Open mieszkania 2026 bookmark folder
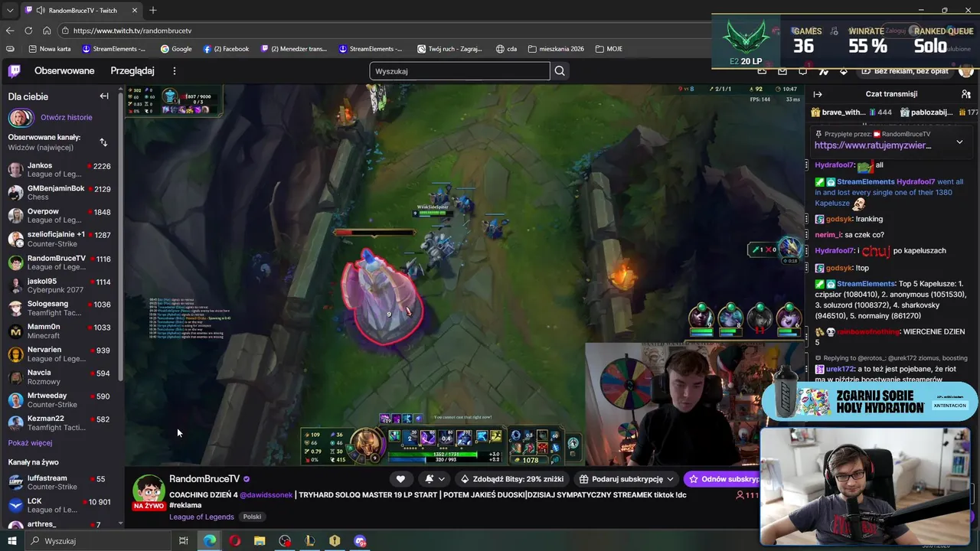 click(556, 49)
